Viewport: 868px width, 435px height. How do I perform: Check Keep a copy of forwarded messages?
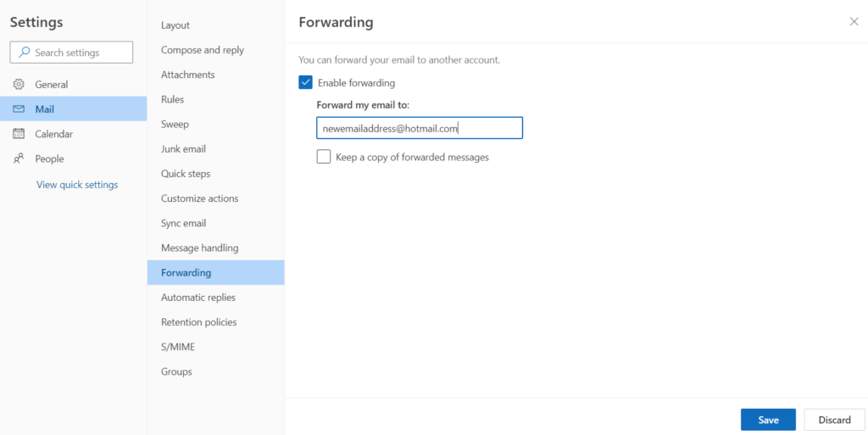pyautogui.click(x=323, y=157)
